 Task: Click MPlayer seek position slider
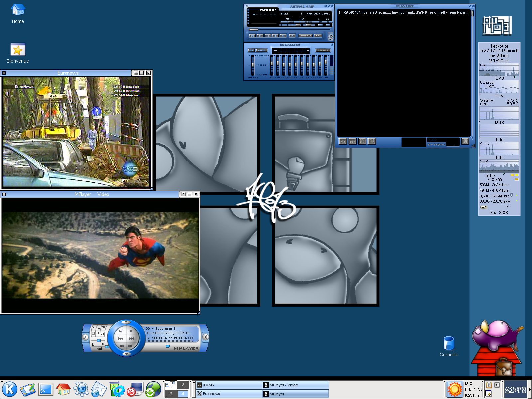(x=167, y=346)
